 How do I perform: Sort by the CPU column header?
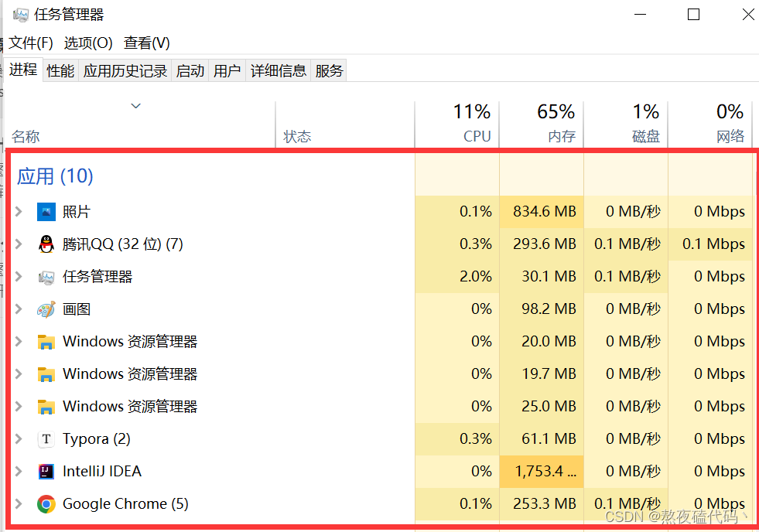coord(457,124)
